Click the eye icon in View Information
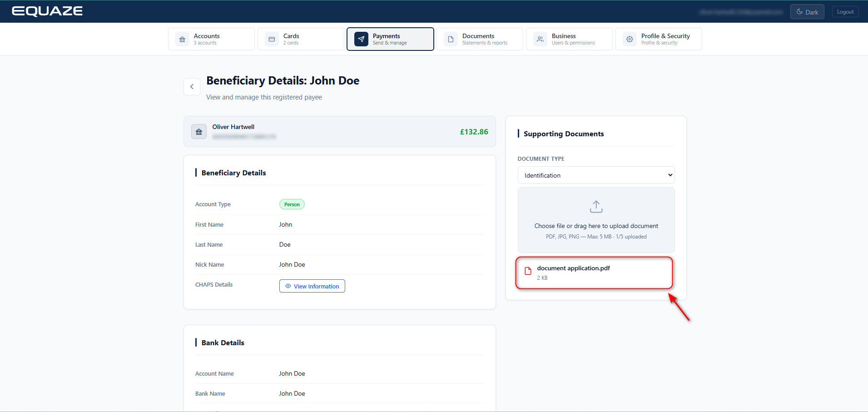Viewport: 868px width, 412px height. pos(288,286)
